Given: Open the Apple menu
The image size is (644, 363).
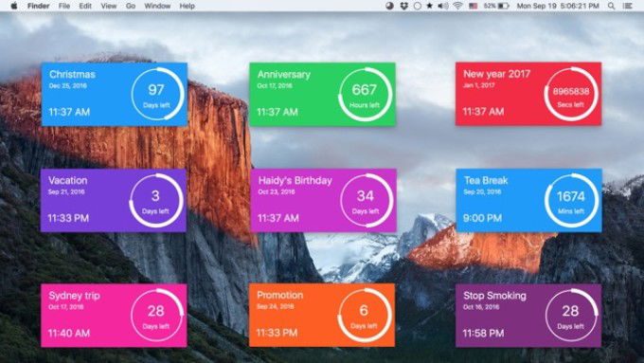Looking at the screenshot, I should coord(14,6).
